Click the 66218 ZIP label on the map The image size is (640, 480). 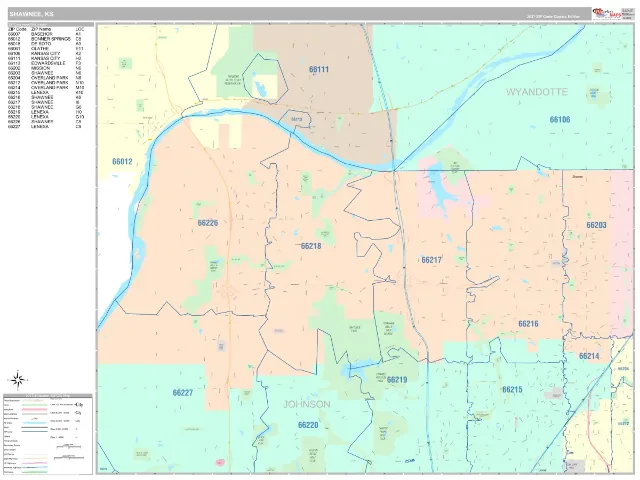[311, 246]
